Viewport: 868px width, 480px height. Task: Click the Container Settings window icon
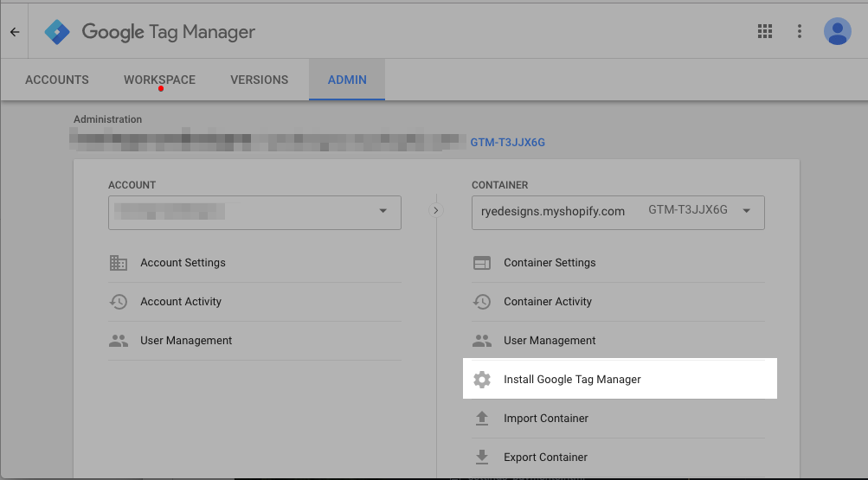(x=482, y=263)
